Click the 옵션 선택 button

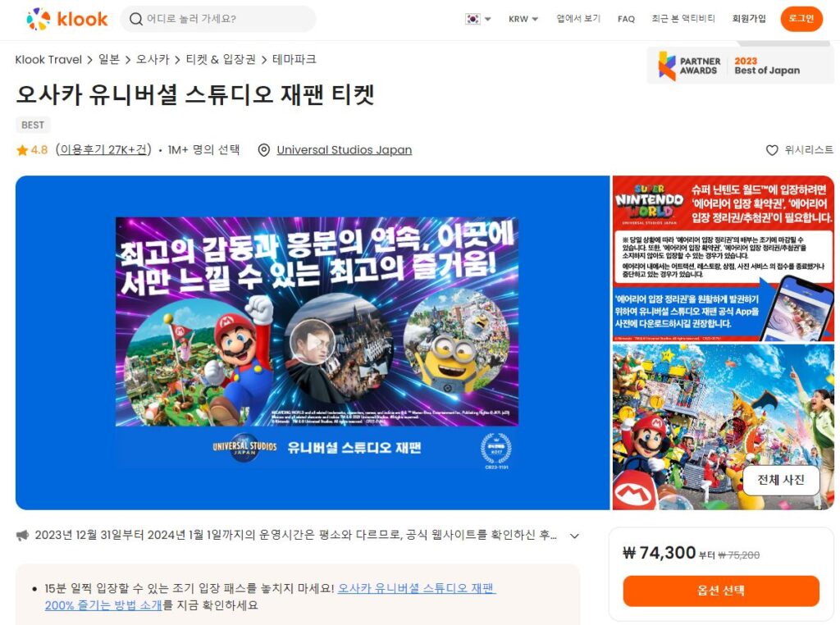[x=720, y=591]
